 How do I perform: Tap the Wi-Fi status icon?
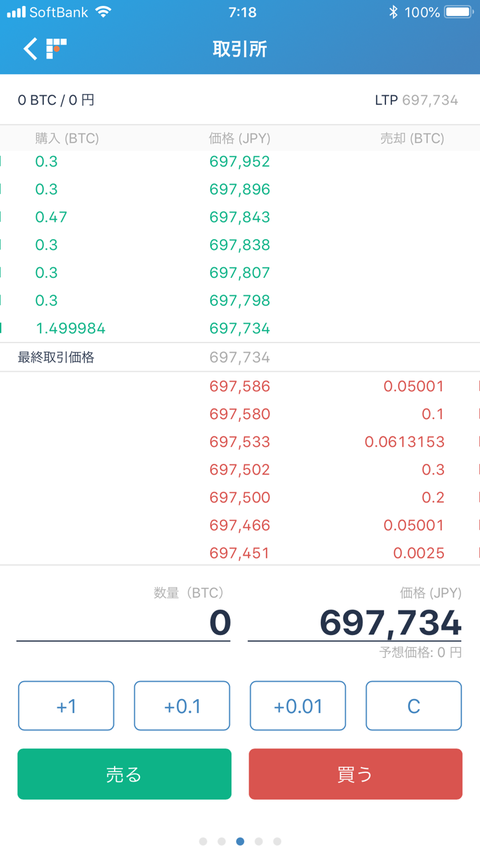click(102, 12)
